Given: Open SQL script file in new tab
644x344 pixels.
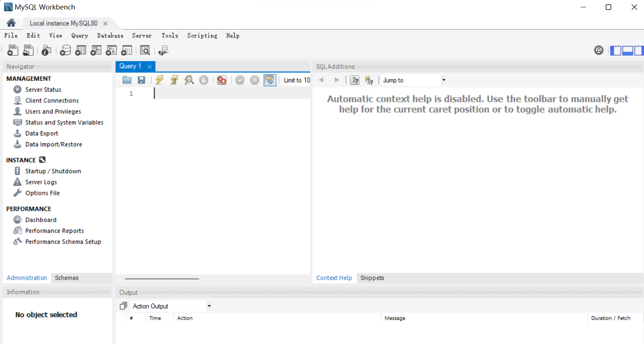Looking at the screenshot, I should [28, 50].
